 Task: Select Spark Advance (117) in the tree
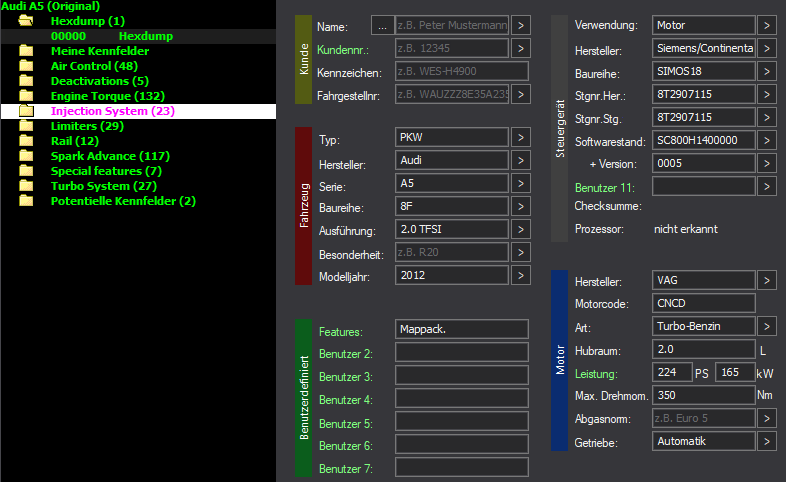pos(110,156)
